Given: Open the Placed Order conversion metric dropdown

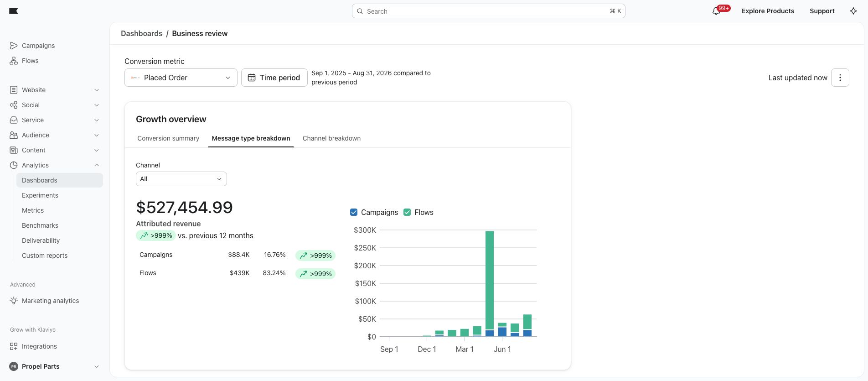Looking at the screenshot, I should point(181,78).
